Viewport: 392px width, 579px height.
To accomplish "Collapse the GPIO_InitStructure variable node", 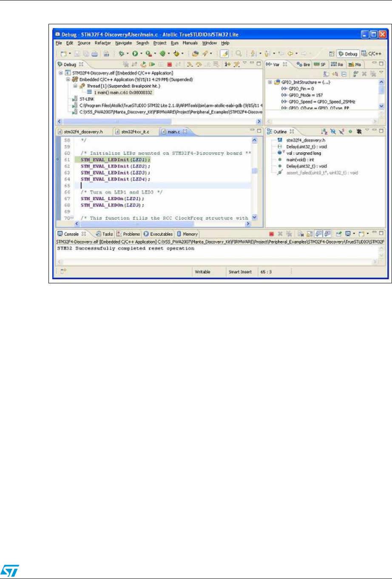I will tap(270, 82).
